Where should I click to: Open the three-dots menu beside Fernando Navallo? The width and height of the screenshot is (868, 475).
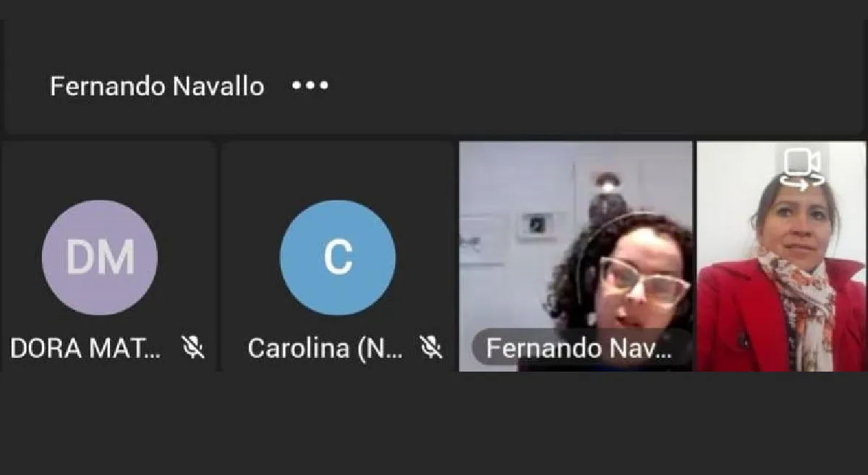coord(310,86)
